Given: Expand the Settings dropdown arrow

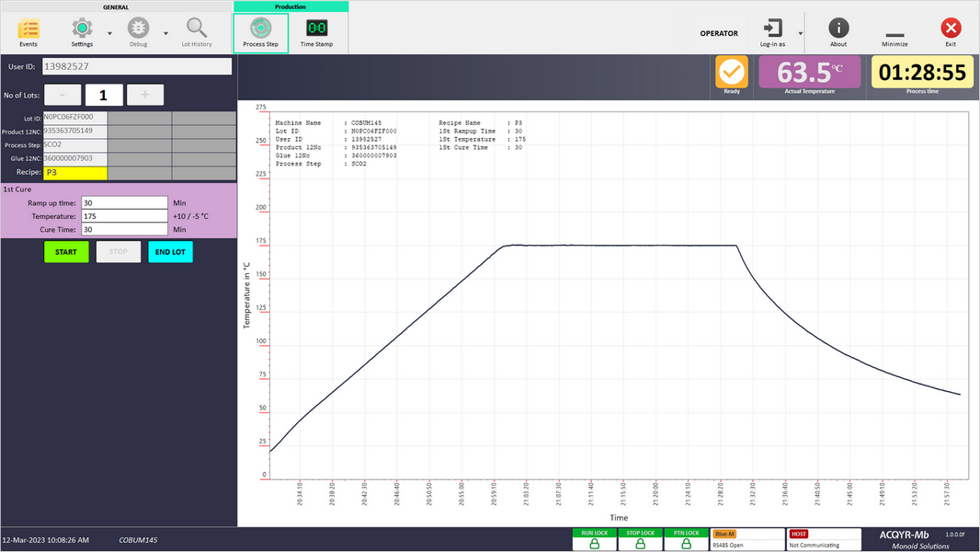Looking at the screenshot, I should [110, 33].
